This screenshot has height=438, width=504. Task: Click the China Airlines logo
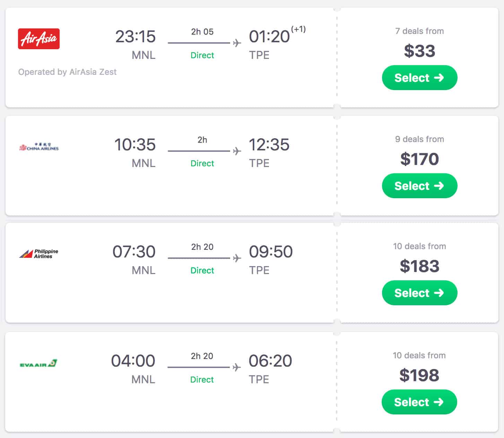pos(39,147)
